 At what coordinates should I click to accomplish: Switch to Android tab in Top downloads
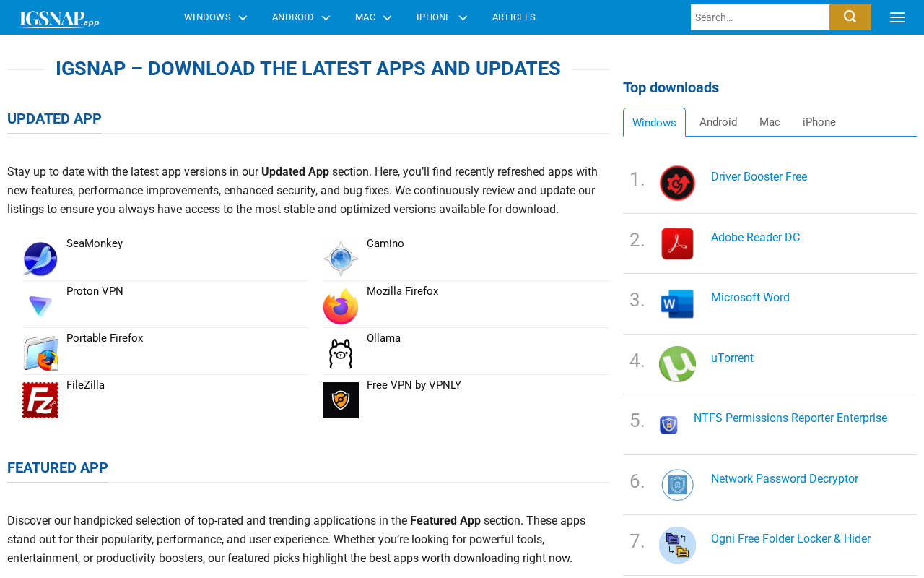(x=718, y=122)
